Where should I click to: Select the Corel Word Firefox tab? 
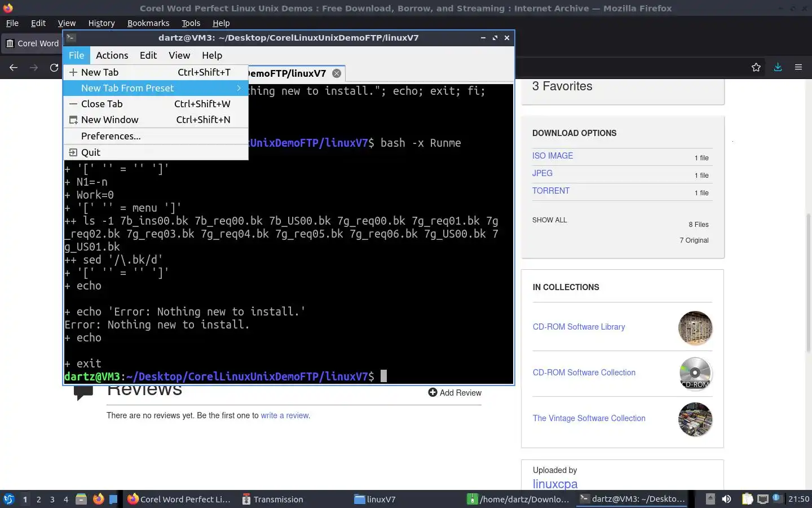point(32,43)
